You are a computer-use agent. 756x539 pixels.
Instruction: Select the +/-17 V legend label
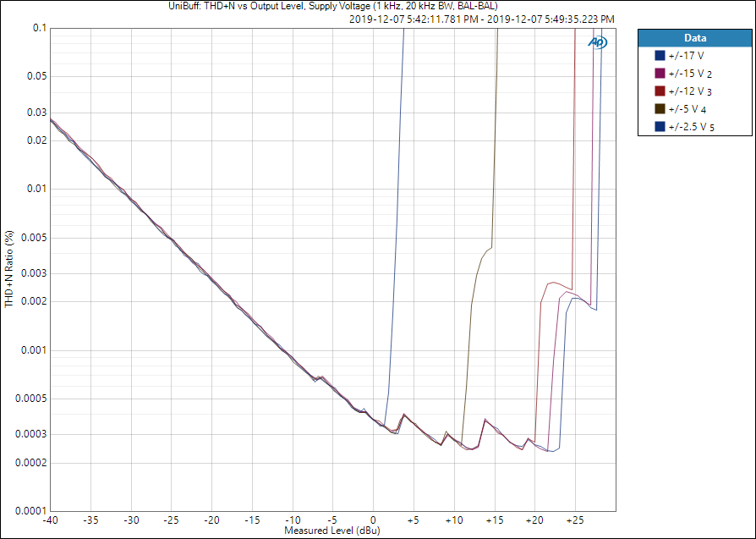[x=686, y=56]
